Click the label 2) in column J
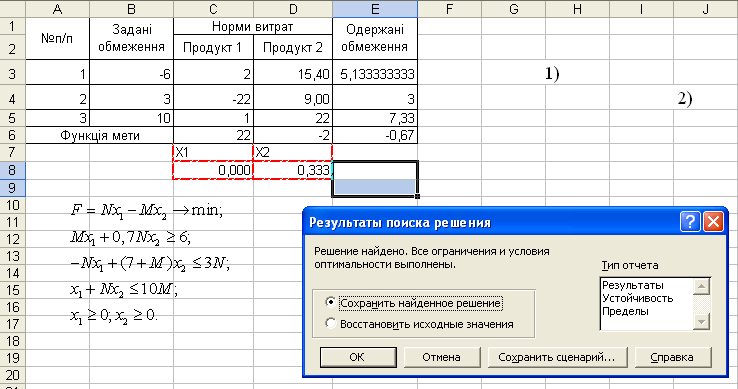 685,98
